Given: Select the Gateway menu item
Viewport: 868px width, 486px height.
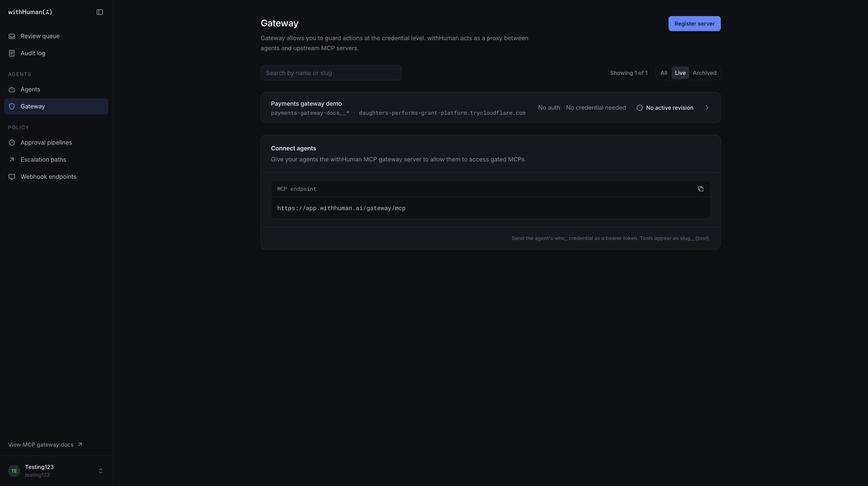Looking at the screenshot, I should pyautogui.click(x=56, y=106).
